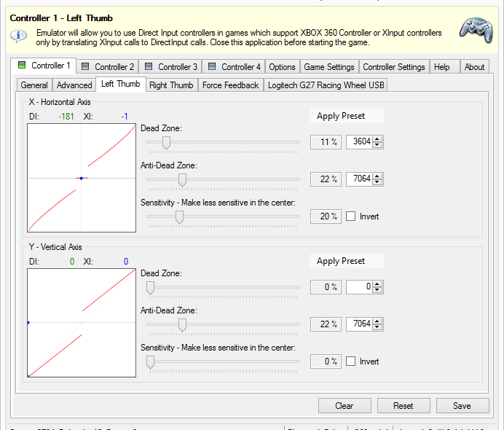Switch to the Controller 4 tab
504x430 pixels.
pyautogui.click(x=235, y=67)
